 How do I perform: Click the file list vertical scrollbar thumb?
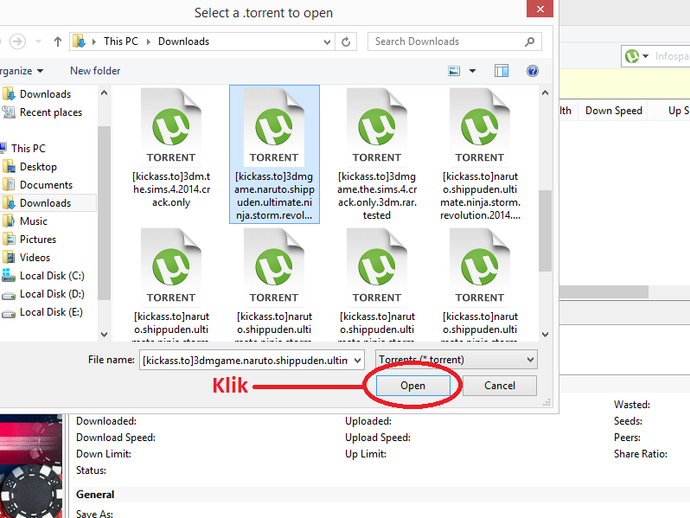(545, 231)
